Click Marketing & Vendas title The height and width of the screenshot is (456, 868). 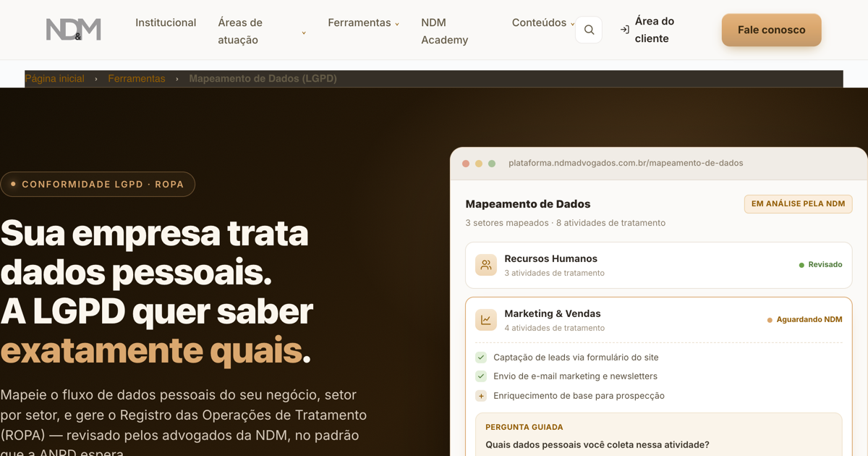553,313
